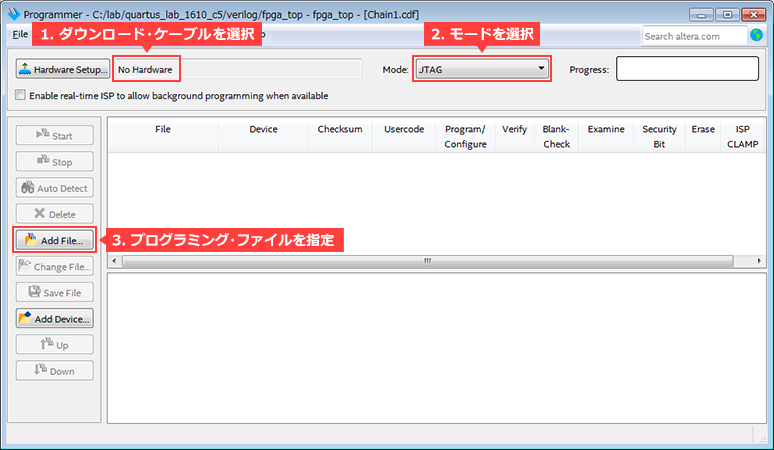774x450 pixels.
Task: Click the scrollbar right arrow
Action: 759,261
